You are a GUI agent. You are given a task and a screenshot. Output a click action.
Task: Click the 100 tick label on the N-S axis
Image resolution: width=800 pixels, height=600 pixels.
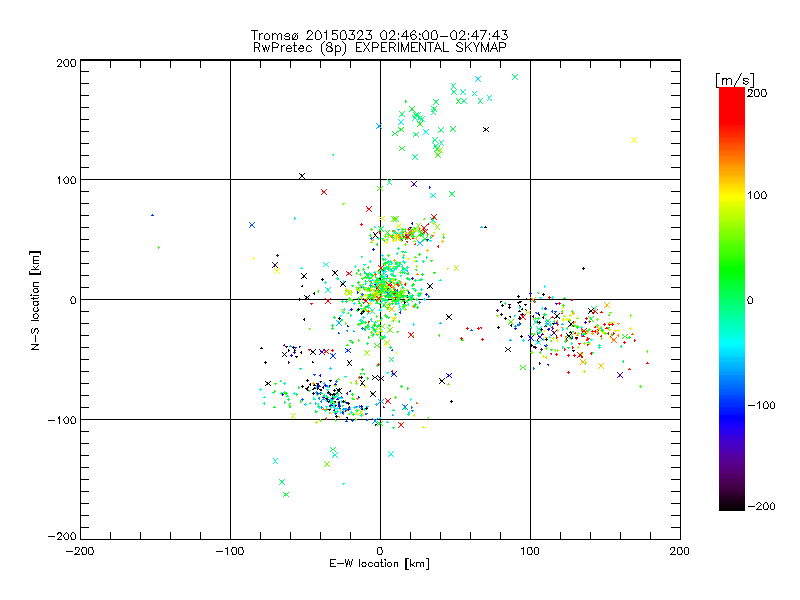pyautogui.click(x=66, y=180)
